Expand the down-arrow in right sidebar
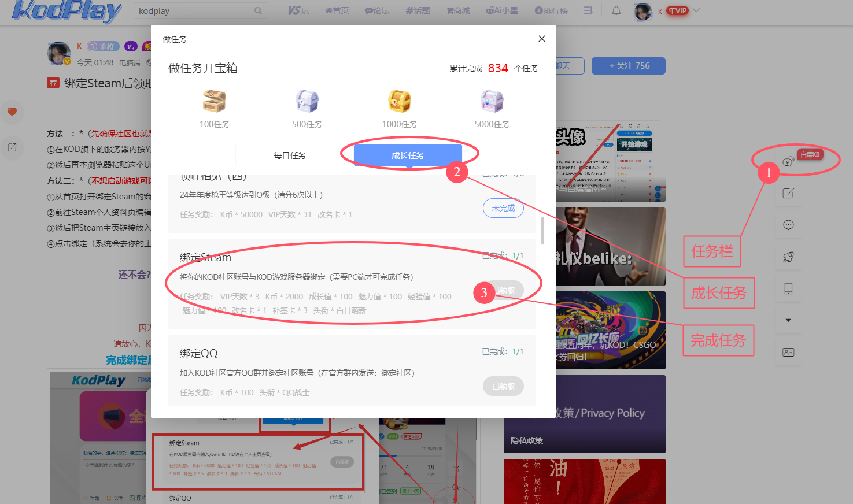This screenshot has height=504, width=853. click(788, 320)
